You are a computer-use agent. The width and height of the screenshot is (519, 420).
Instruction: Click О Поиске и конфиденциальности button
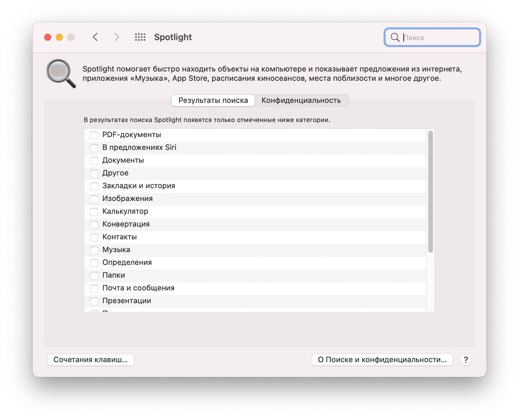point(382,360)
